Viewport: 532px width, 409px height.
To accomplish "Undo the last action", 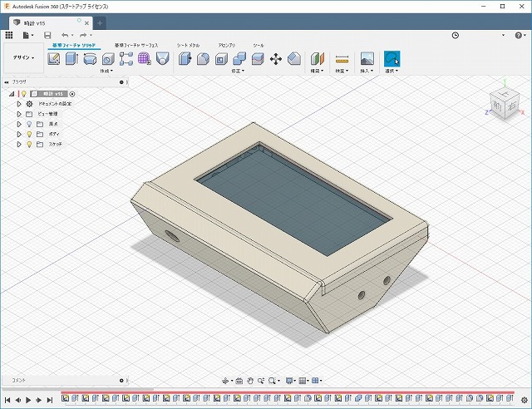I will (x=65, y=35).
